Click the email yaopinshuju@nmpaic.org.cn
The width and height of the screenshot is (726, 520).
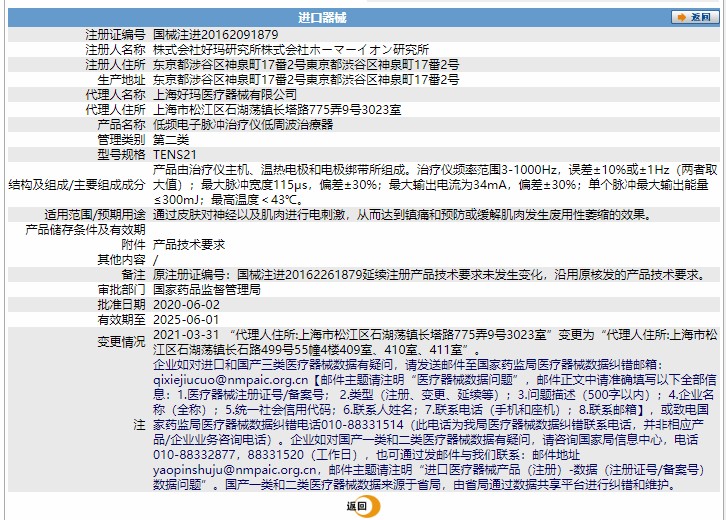pos(235,470)
